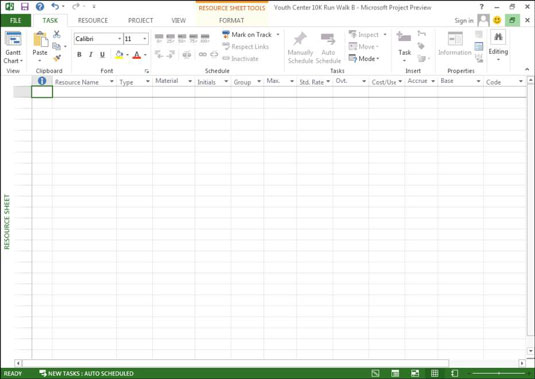Open the FILE menu tab
The image size is (535, 379).
click(15, 20)
